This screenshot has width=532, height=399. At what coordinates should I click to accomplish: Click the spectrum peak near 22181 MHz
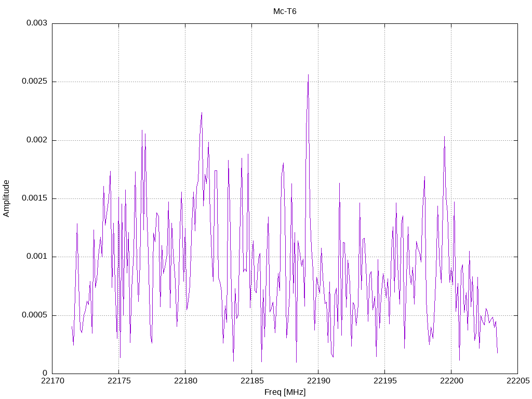point(202,113)
